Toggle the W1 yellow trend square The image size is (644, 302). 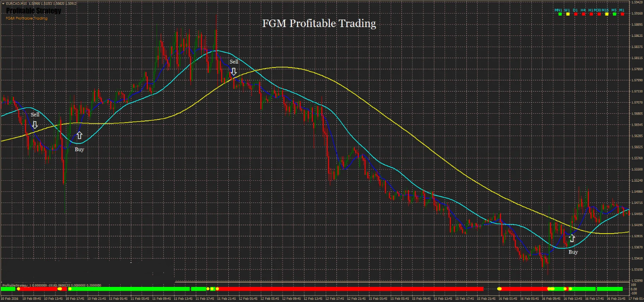click(x=568, y=14)
